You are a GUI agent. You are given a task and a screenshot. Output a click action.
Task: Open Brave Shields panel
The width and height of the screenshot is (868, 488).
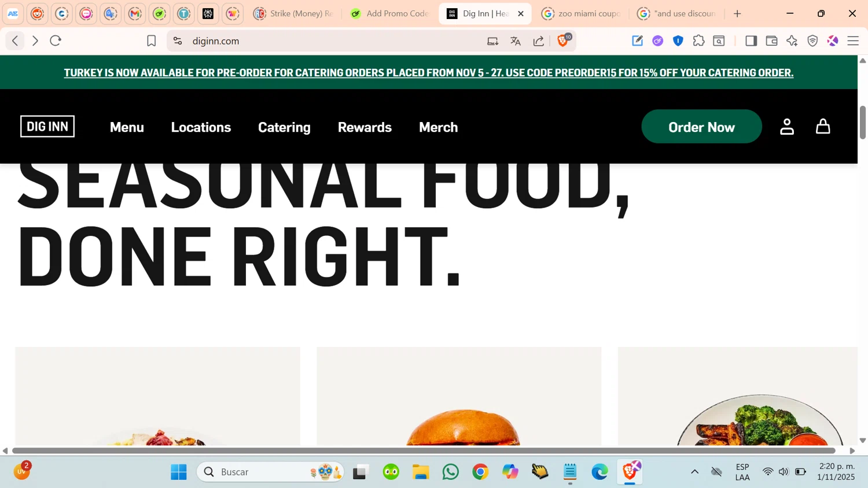tap(563, 40)
